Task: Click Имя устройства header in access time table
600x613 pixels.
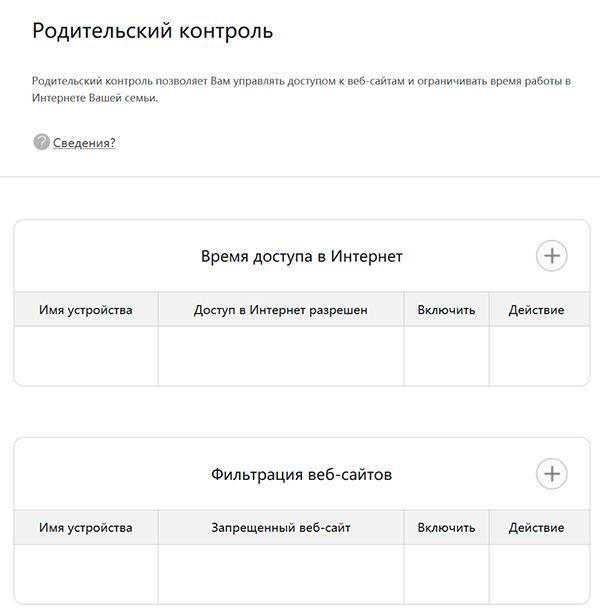Action: tap(86, 310)
